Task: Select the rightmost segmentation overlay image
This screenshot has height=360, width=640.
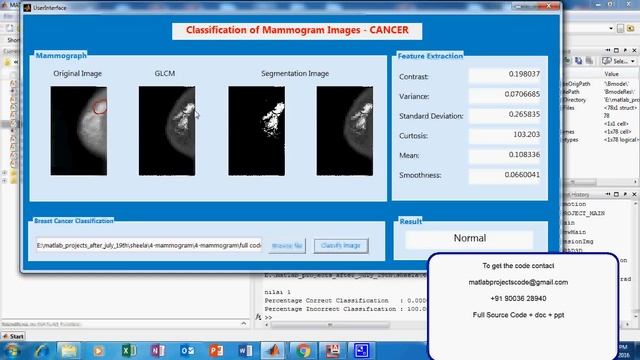Action: point(345,131)
